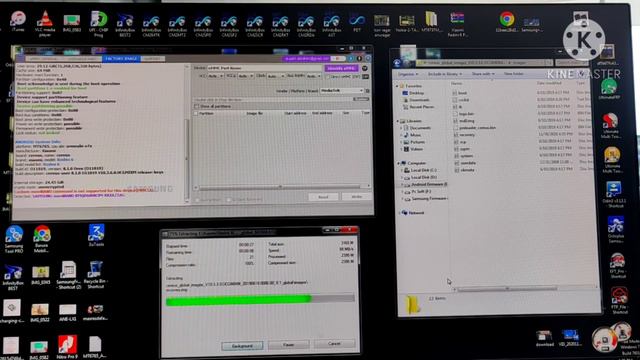Viewport: 640px width, 360px height.
Task: Select recovery file in Explorer list
Action: [x=464, y=135]
